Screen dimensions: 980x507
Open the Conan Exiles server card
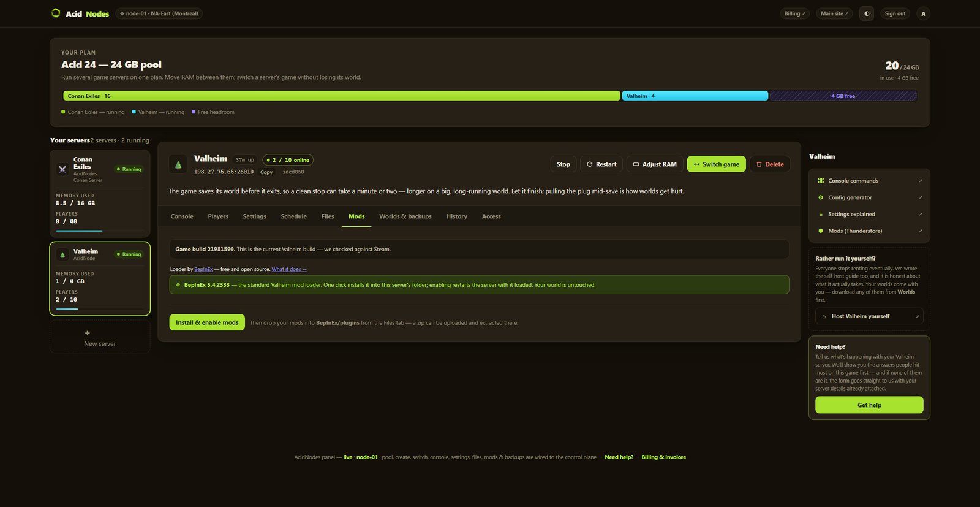100,193
